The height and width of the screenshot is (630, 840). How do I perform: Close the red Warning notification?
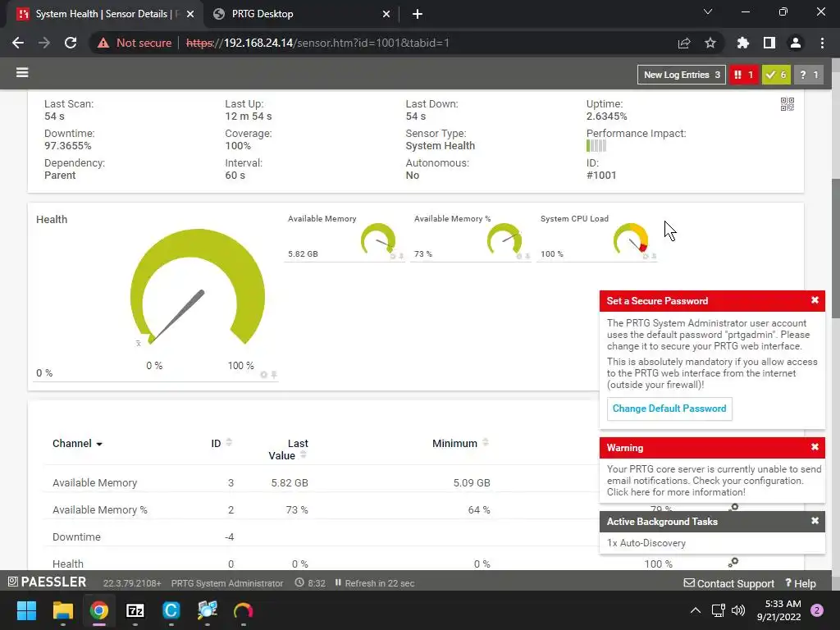815,447
